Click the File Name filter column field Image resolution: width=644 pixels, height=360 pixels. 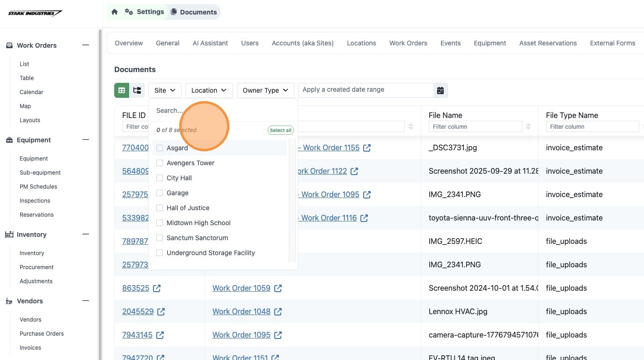tap(475, 126)
